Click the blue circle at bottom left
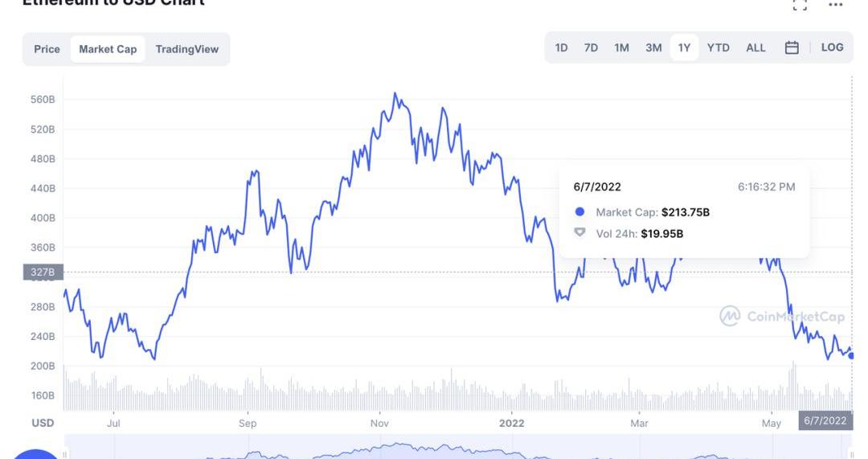The image size is (868, 459). tap(32, 454)
